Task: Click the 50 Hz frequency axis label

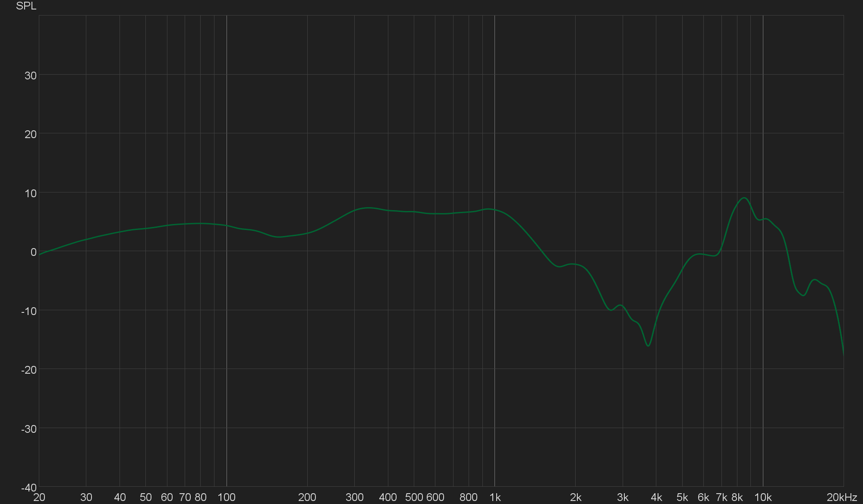Action: pyautogui.click(x=146, y=498)
